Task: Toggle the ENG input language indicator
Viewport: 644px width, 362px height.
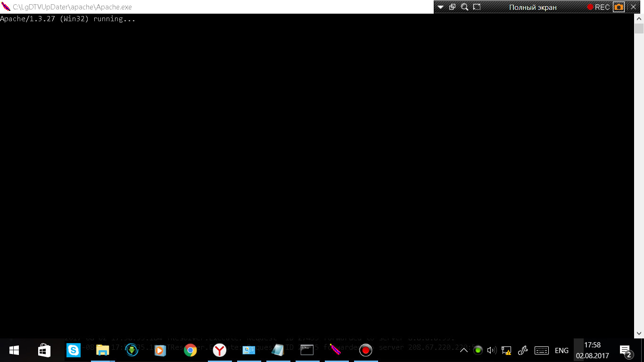Action: [x=561, y=350]
